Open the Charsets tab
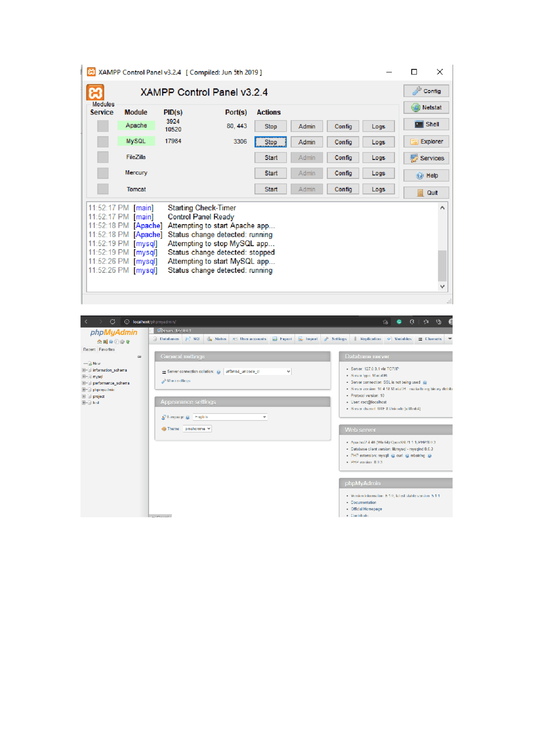Image resolution: width=534 pixels, height=756 pixels. click(430, 339)
